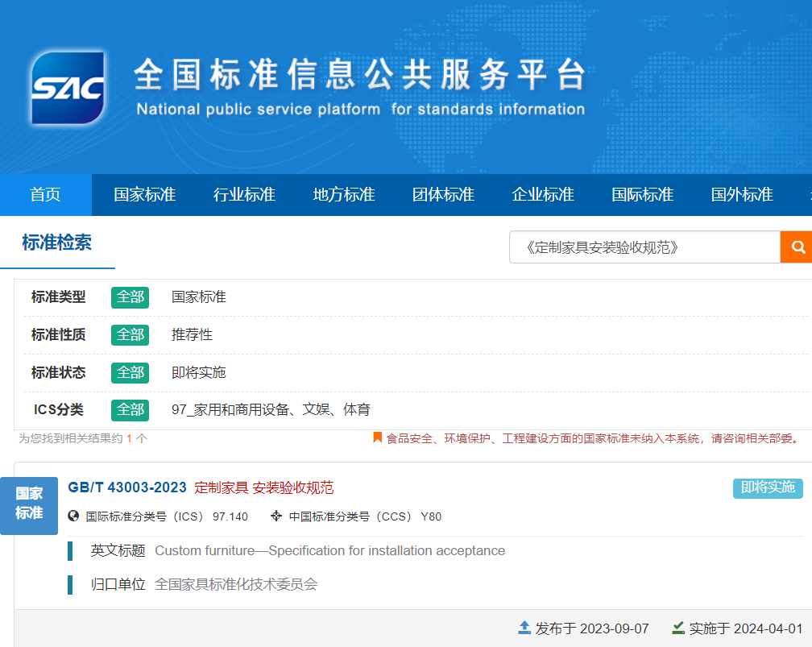This screenshot has height=647, width=812.
Task: Select 全部 for ICS分类 filter
Action: [130, 409]
